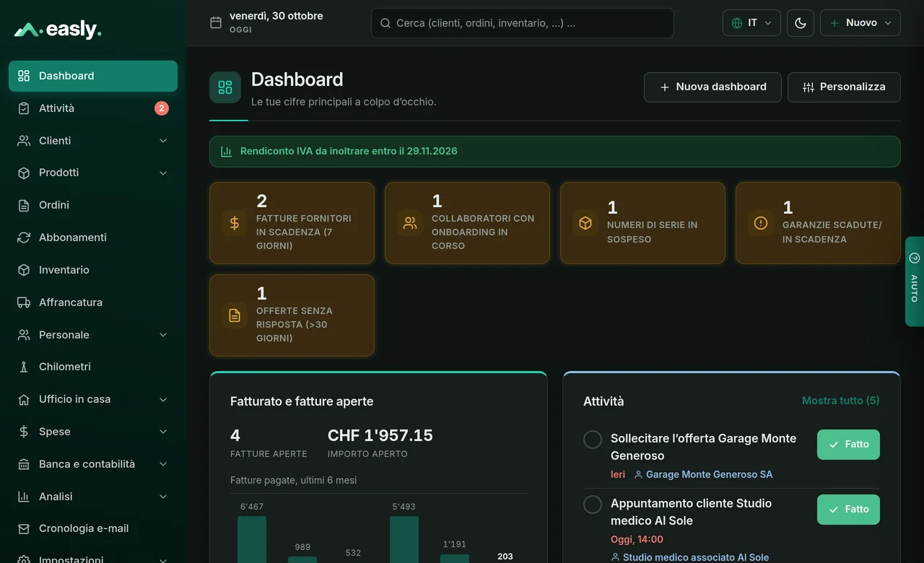Select Dashboard in the sidebar
This screenshot has width=924, height=563.
pyautogui.click(x=93, y=76)
